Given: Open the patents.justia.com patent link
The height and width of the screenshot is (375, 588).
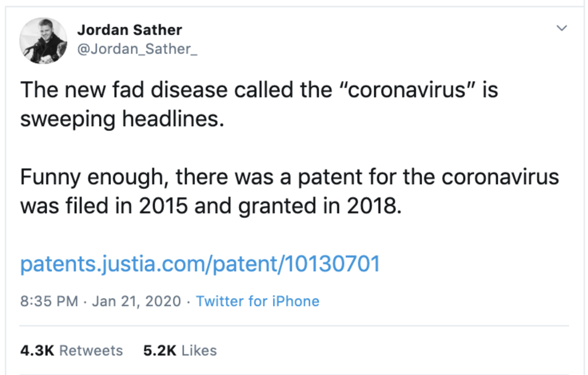Looking at the screenshot, I should click(200, 264).
